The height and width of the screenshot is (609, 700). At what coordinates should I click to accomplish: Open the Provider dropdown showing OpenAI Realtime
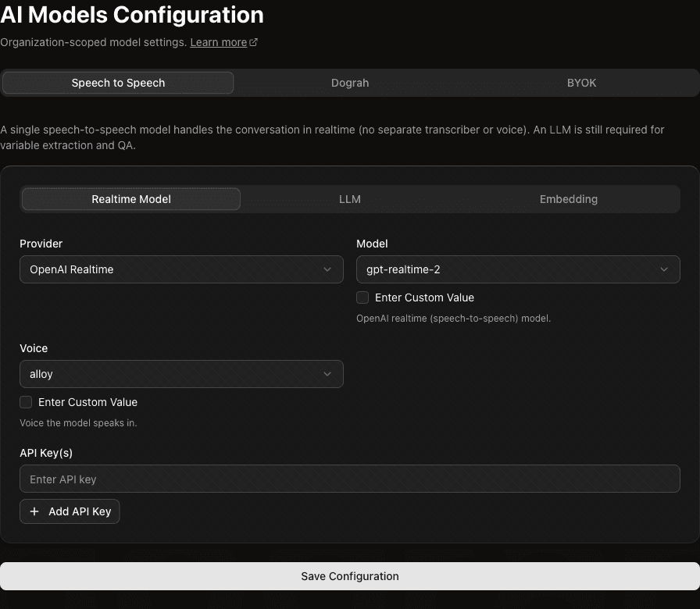pyautogui.click(x=181, y=269)
